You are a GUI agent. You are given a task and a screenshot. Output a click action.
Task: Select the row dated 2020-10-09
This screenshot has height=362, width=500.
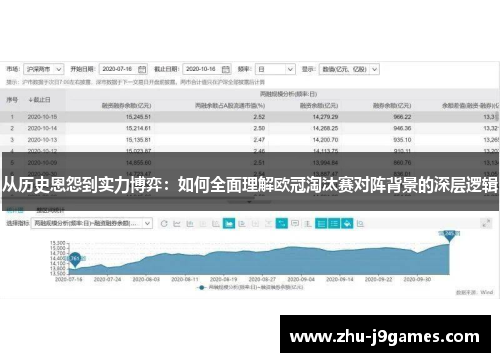click(249, 163)
